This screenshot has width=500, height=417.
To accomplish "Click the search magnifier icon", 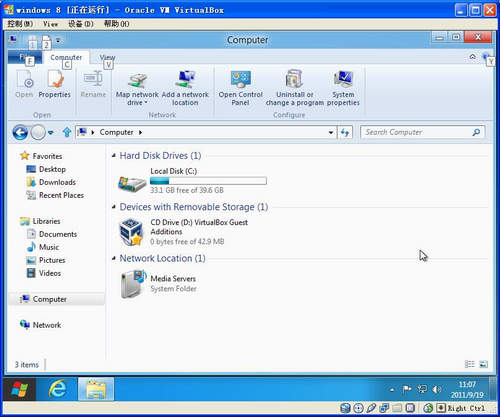I will pyautogui.click(x=476, y=132).
